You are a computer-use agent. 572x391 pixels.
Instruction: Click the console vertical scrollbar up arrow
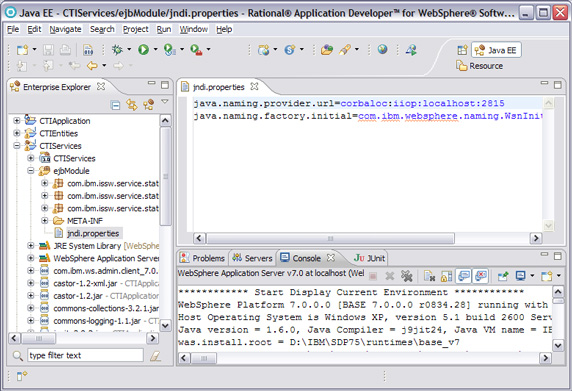(x=558, y=291)
